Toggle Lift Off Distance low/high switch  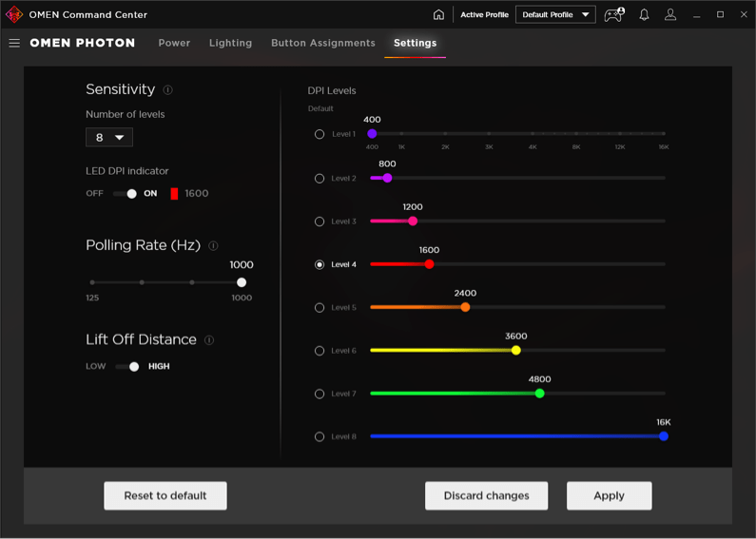point(127,366)
